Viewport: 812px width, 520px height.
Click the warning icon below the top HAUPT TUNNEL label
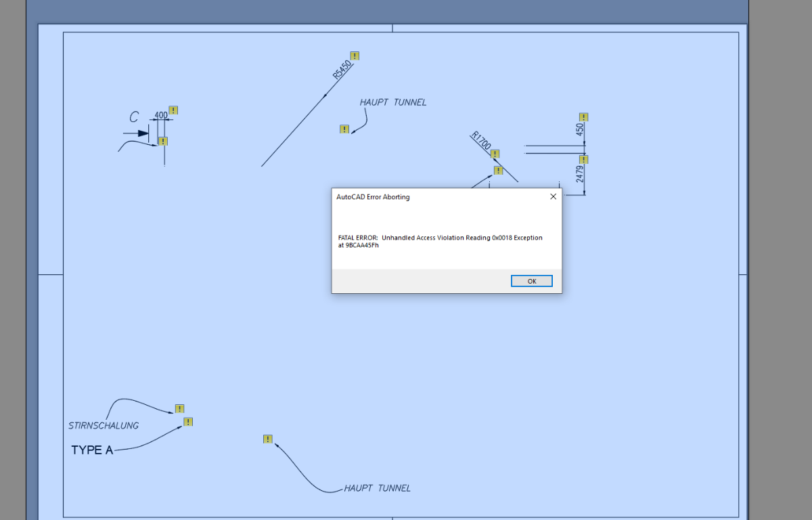pos(344,129)
